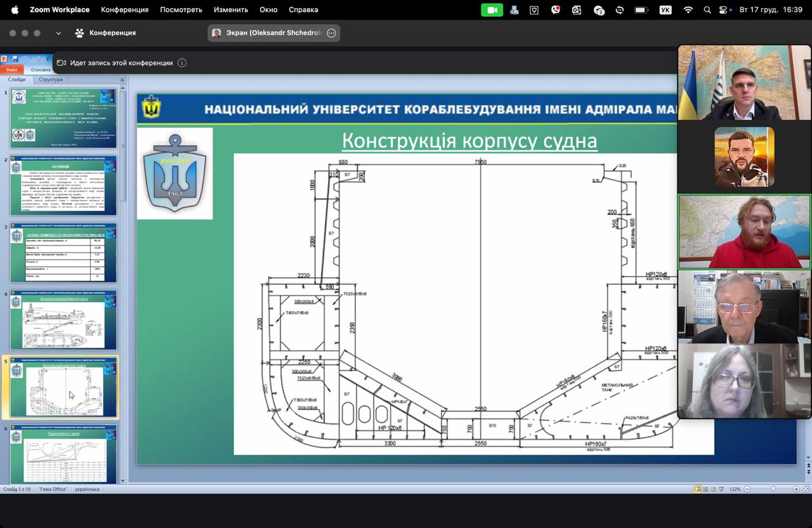Click the Файл button in PowerPoint
The height and width of the screenshot is (528, 812).
pyautogui.click(x=12, y=70)
